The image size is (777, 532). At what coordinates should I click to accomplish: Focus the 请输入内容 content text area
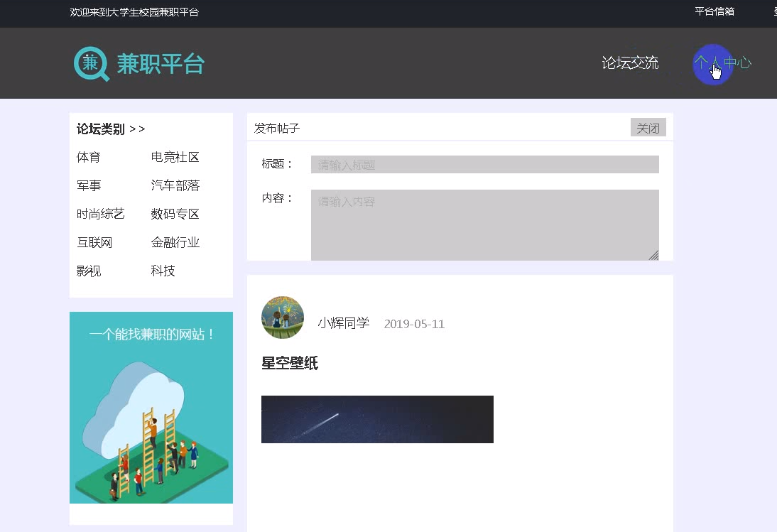point(484,225)
